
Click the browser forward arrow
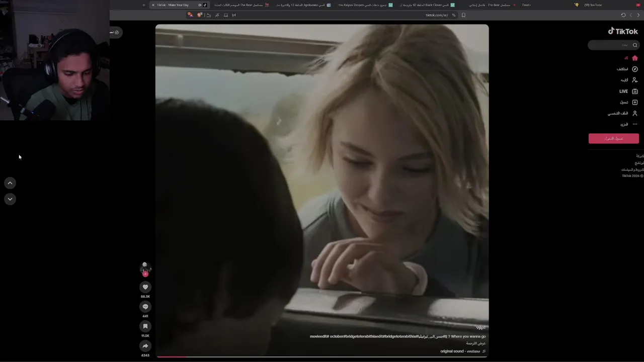[x=631, y=15]
